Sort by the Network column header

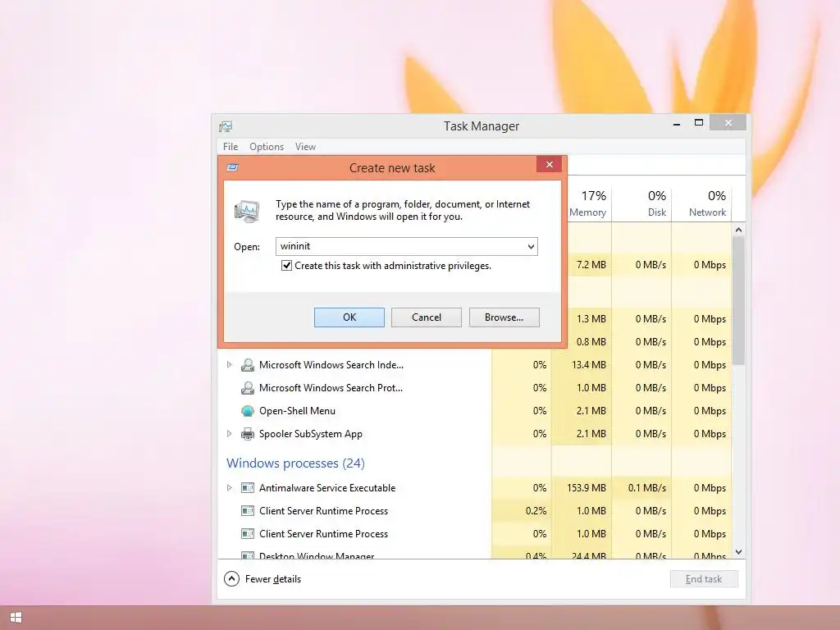tap(701, 203)
